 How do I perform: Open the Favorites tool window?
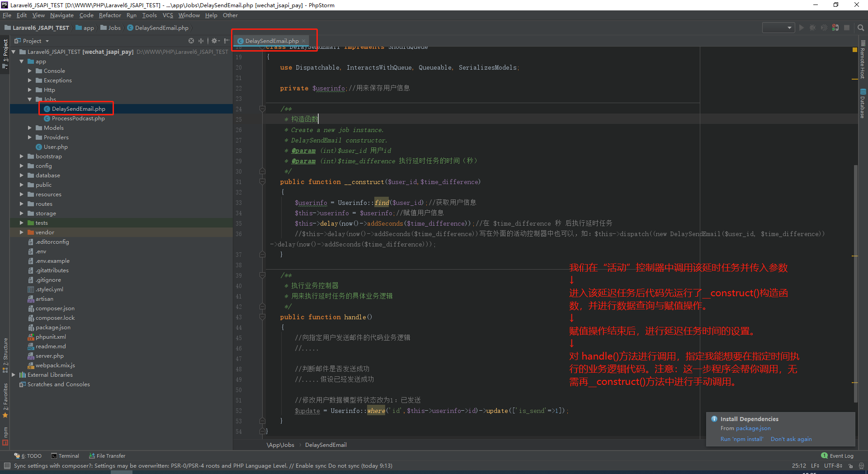(x=5, y=400)
